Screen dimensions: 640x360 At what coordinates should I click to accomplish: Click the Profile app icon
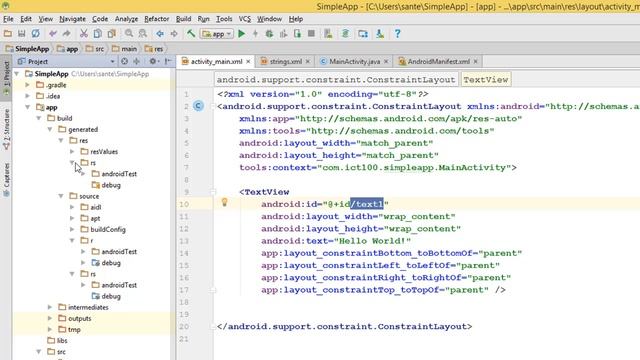click(x=283, y=34)
